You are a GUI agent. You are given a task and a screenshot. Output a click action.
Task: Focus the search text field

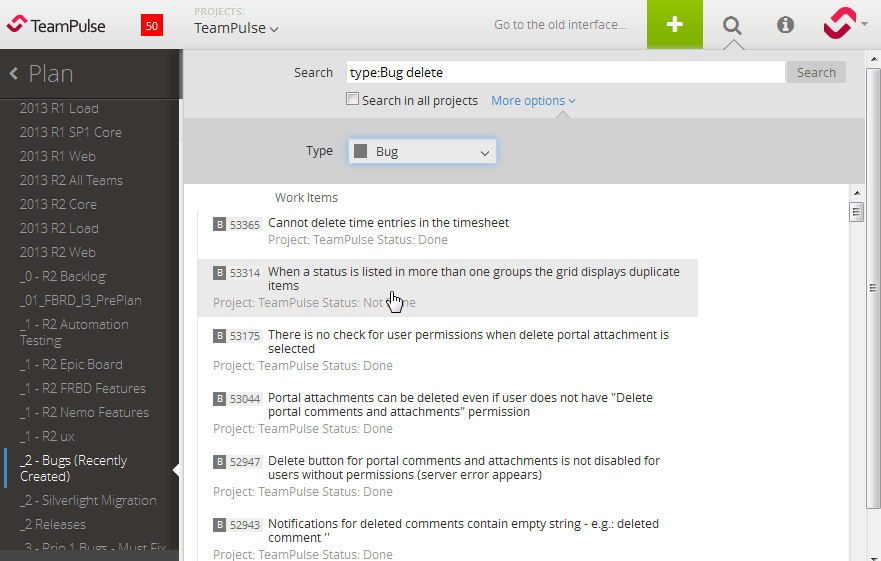click(x=565, y=73)
